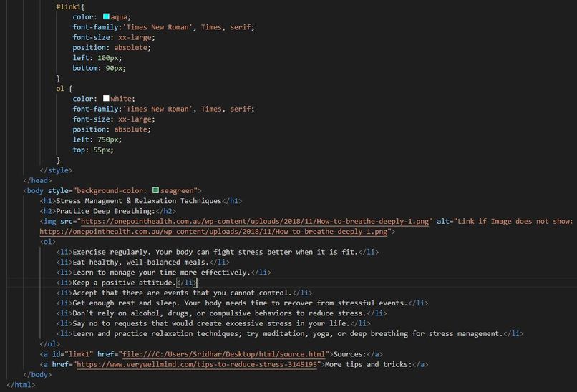Viewport: 577px width, 392px height.
Task: Click the h2 'Practice Deep Breathing:' text
Action: pyautogui.click(x=106, y=211)
